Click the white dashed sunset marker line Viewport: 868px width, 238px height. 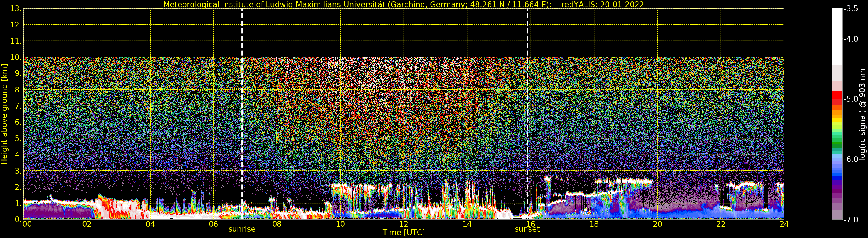coord(527,114)
